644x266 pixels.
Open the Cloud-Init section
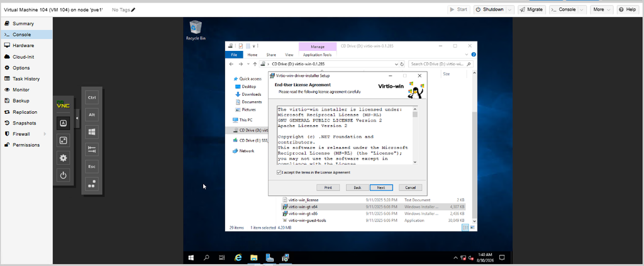(26, 57)
